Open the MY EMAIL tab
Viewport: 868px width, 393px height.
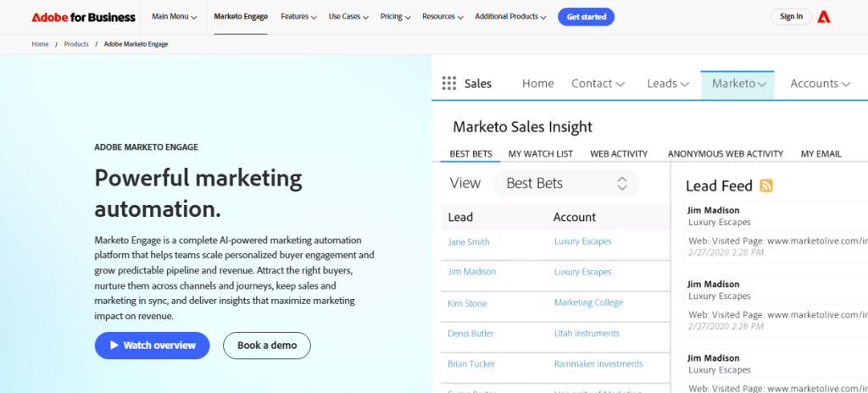pyautogui.click(x=821, y=154)
